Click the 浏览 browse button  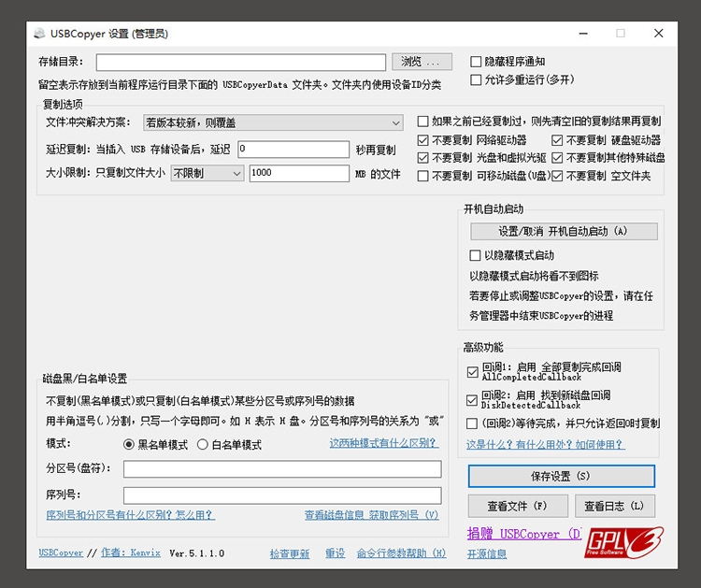tap(423, 62)
